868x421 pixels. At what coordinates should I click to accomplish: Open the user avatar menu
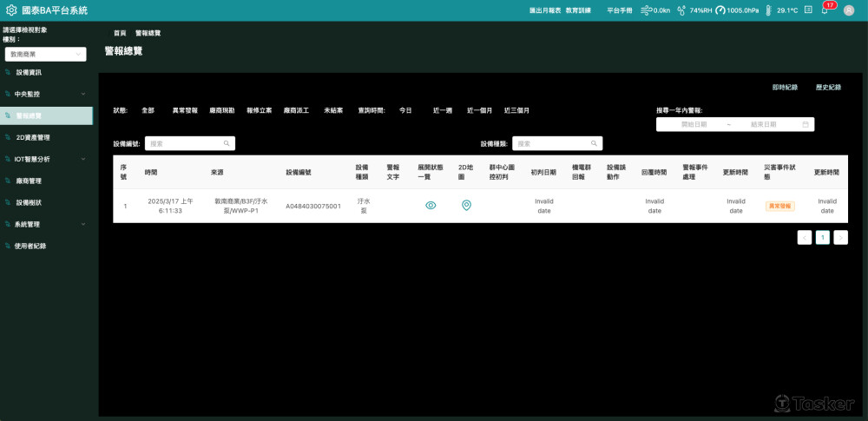point(849,10)
